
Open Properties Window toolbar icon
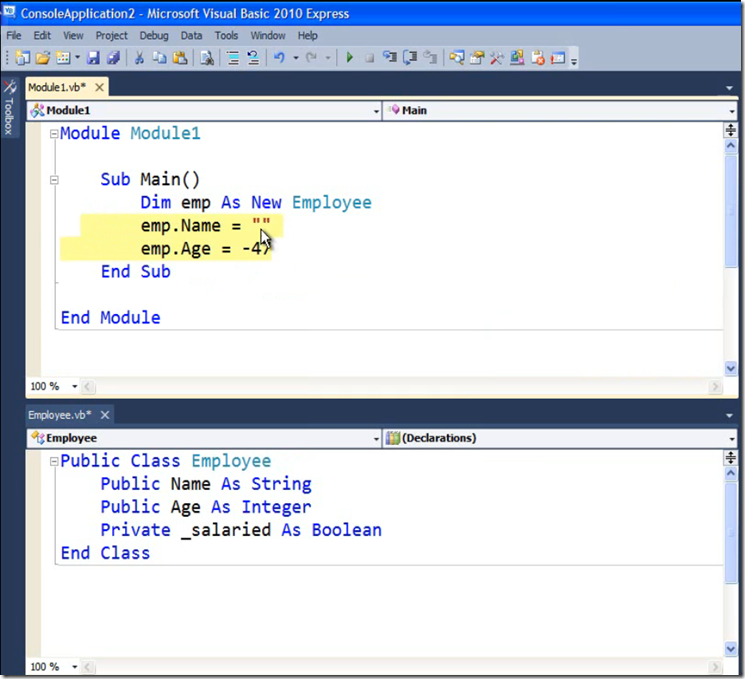[x=477, y=58]
